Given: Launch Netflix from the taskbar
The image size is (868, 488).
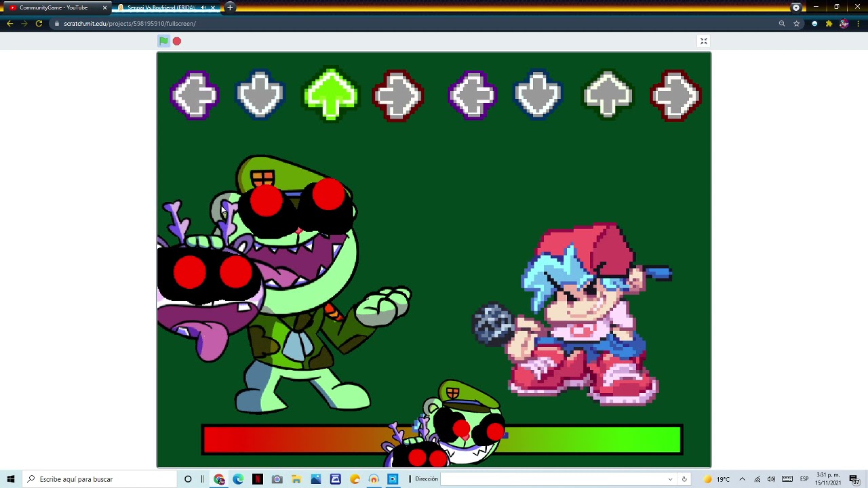Looking at the screenshot, I should pos(258,479).
